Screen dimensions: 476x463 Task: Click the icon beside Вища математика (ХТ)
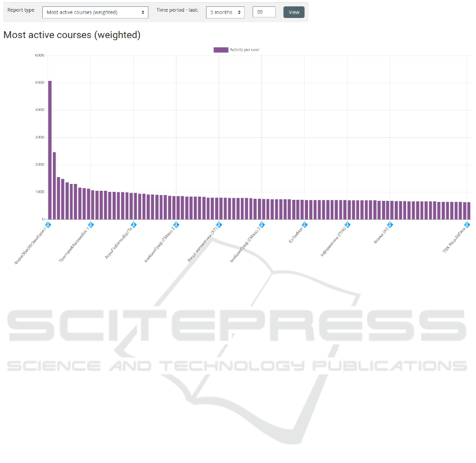tap(219, 225)
